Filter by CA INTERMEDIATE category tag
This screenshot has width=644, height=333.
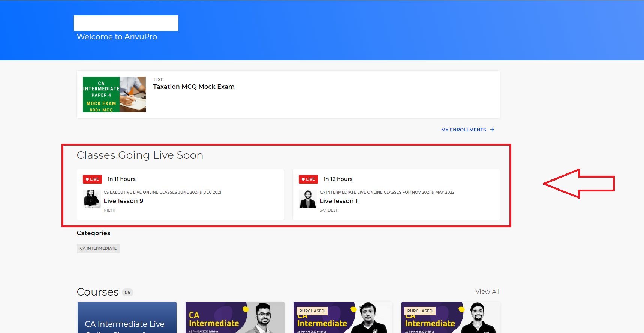pos(98,248)
